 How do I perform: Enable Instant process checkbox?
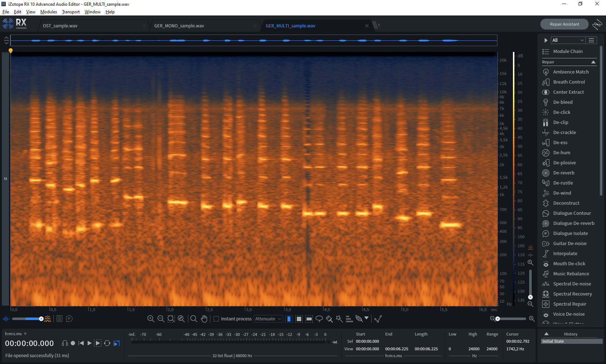coord(216,319)
